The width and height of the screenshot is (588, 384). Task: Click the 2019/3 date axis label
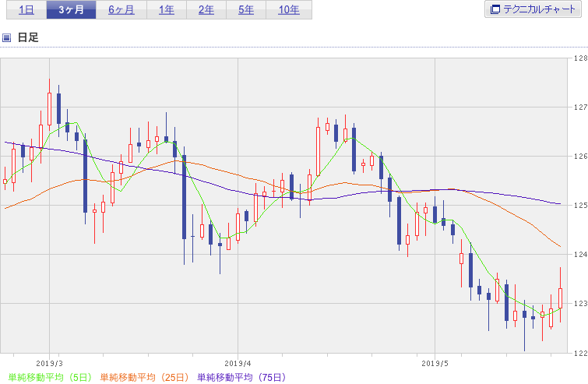50,364
